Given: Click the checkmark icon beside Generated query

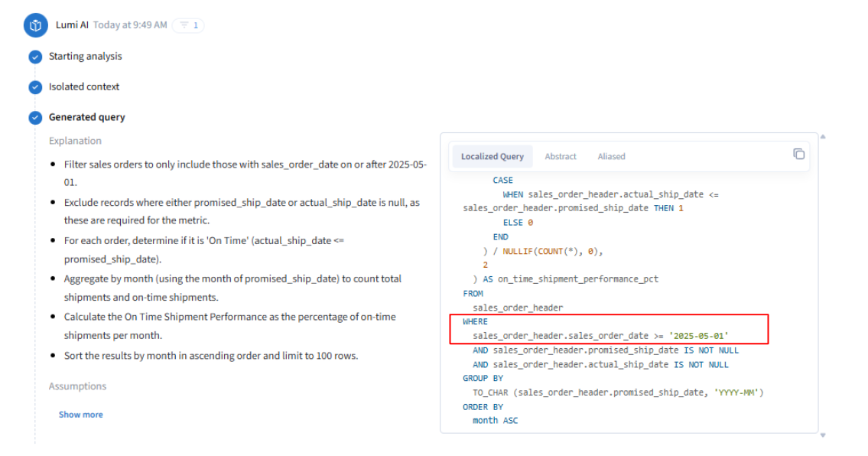Looking at the screenshot, I should tap(35, 118).
